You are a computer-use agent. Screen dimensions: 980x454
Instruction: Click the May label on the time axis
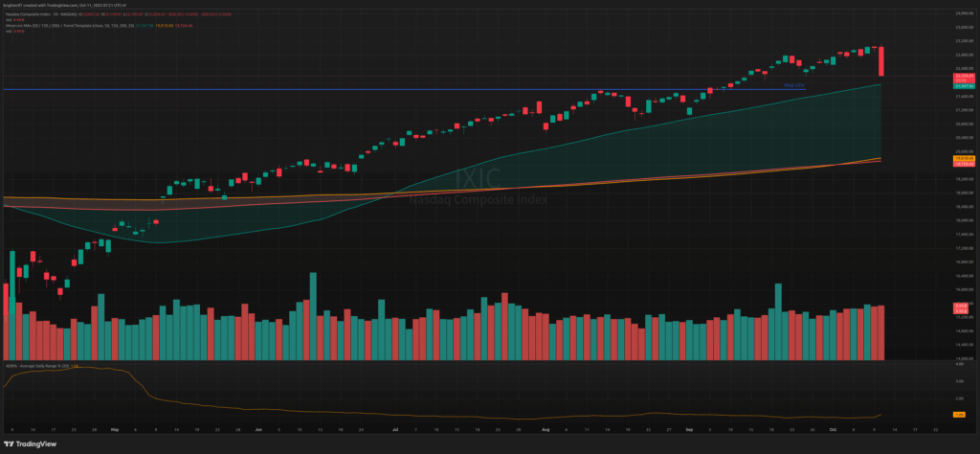pyautogui.click(x=113, y=431)
